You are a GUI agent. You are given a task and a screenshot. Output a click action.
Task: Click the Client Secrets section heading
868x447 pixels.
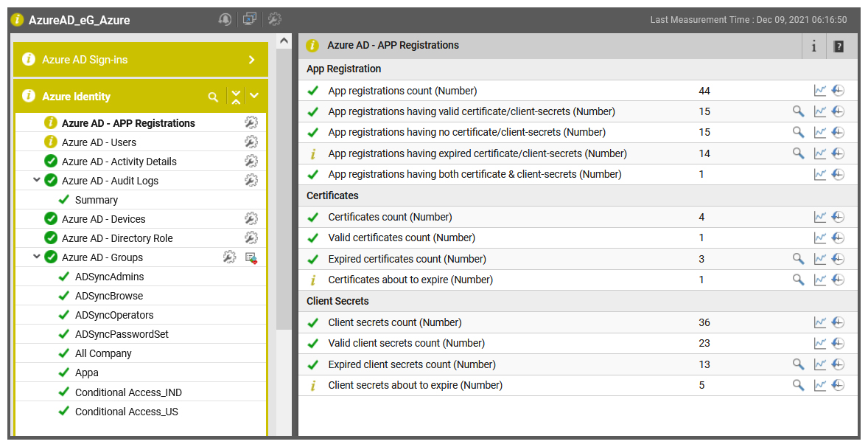(x=337, y=302)
